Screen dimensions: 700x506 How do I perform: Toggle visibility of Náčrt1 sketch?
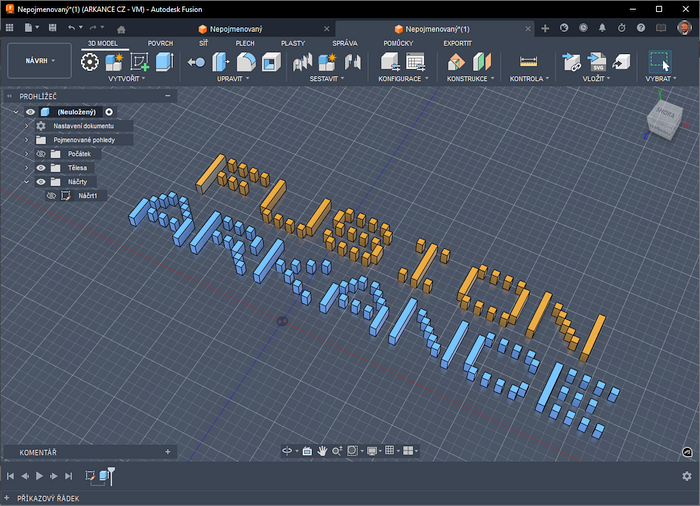[51, 196]
